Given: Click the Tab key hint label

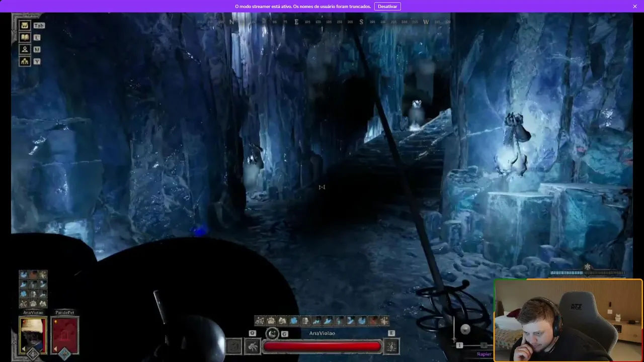Looking at the screenshot, I should click(39, 26).
